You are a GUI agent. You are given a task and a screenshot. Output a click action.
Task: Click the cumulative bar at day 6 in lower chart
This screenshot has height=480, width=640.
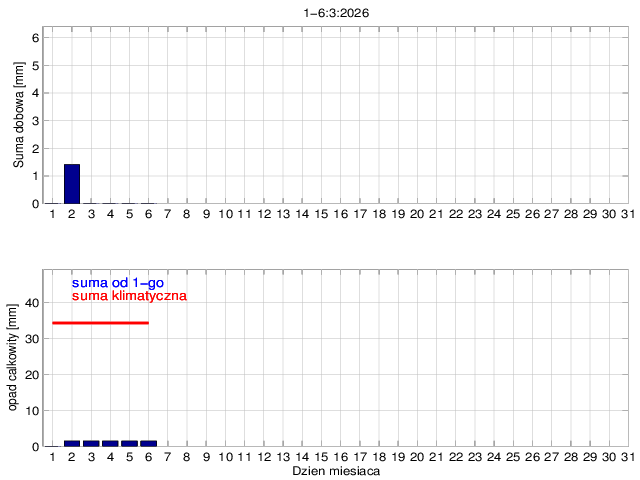[149, 443]
